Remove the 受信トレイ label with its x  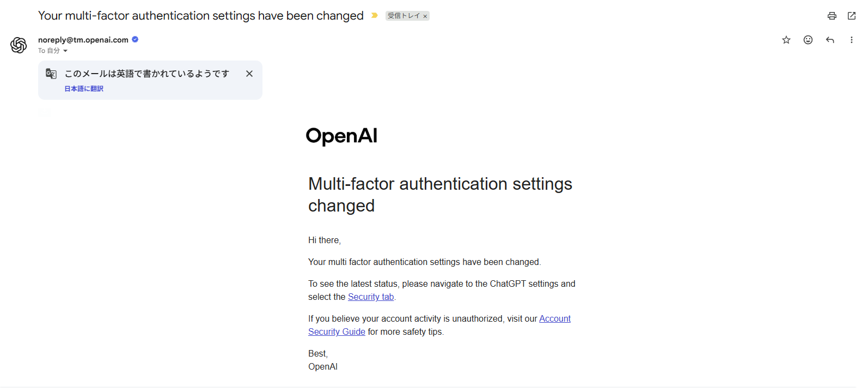pyautogui.click(x=425, y=16)
